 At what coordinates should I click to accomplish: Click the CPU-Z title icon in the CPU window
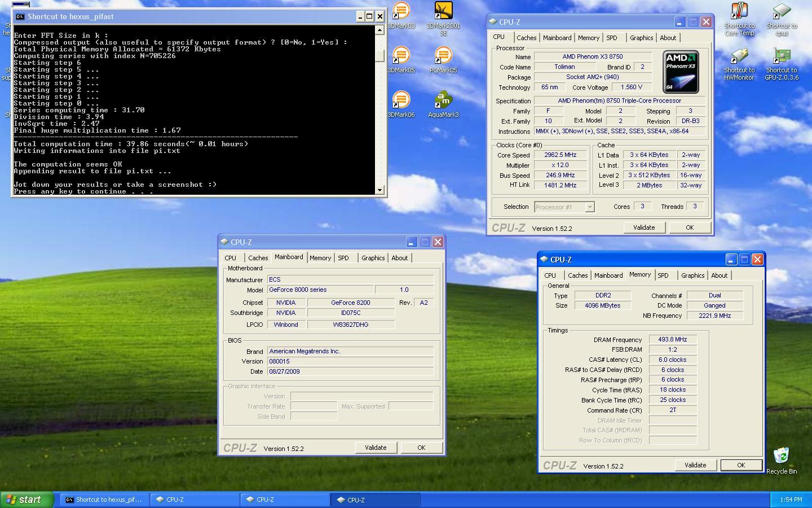coord(493,21)
